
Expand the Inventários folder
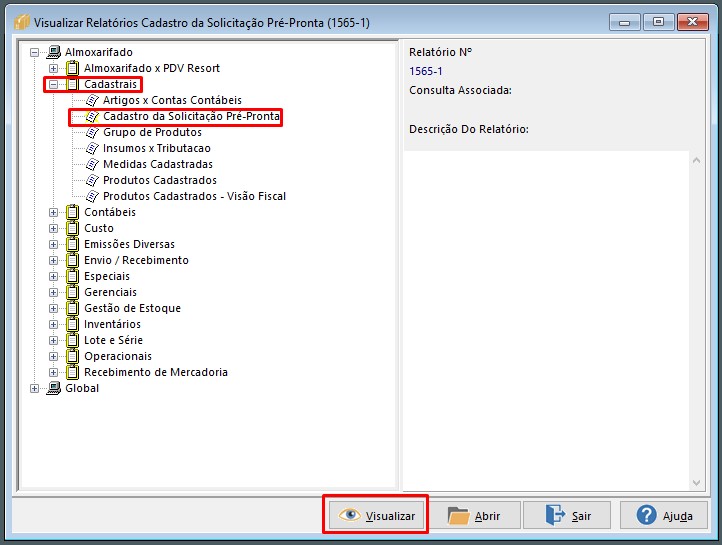[53, 325]
